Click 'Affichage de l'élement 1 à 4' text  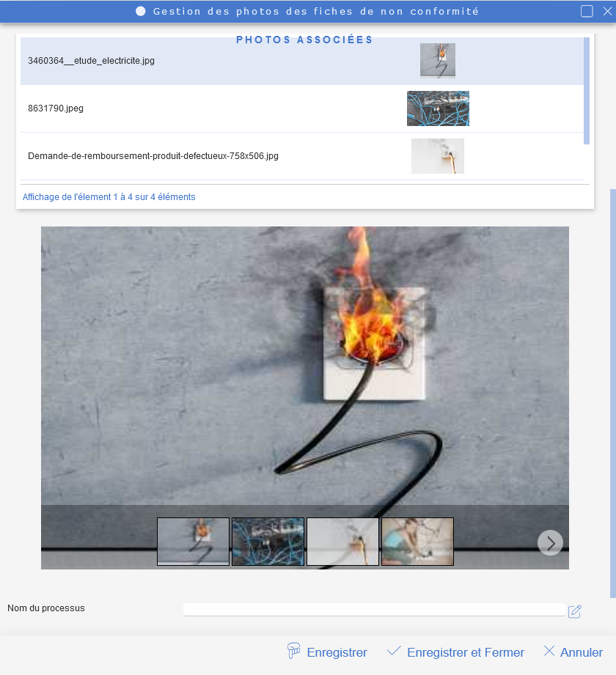click(x=109, y=197)
